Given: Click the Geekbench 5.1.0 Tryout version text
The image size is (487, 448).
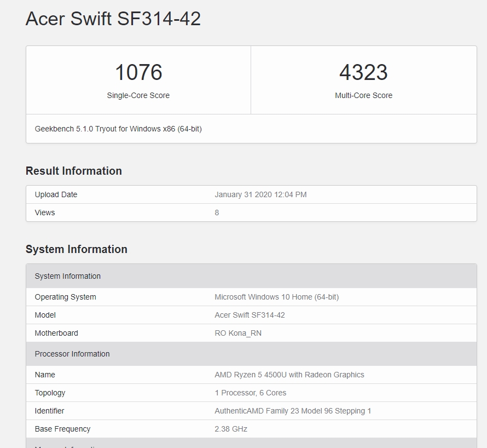Looking at the screenshot, I should click(118, 129).
